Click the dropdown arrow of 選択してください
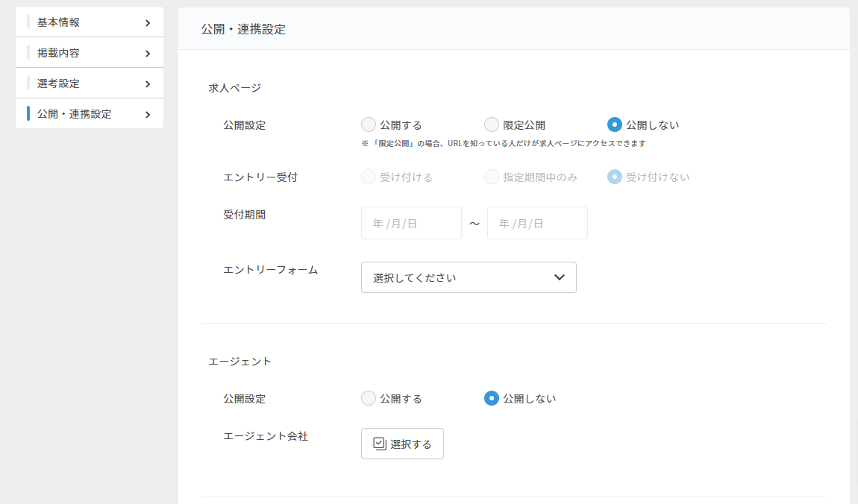 point(560,277)
